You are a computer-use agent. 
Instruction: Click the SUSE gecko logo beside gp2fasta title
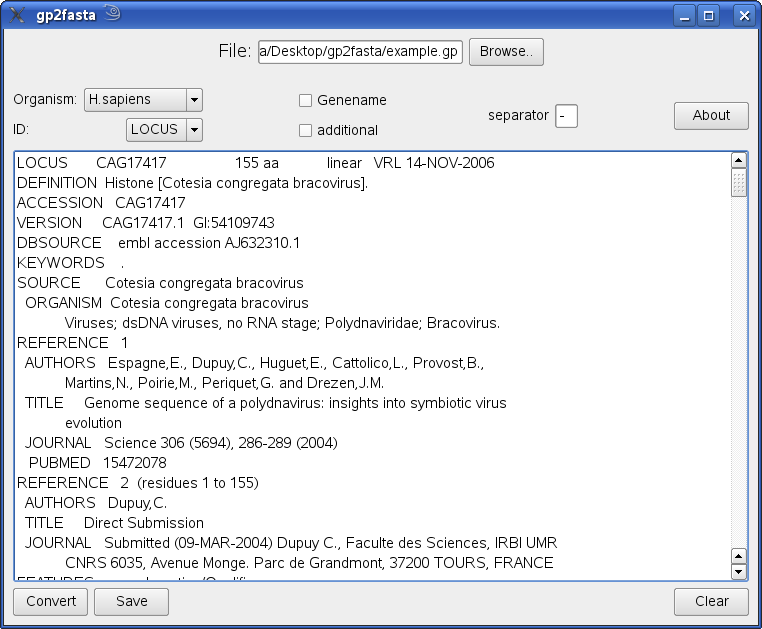point(111,14)
